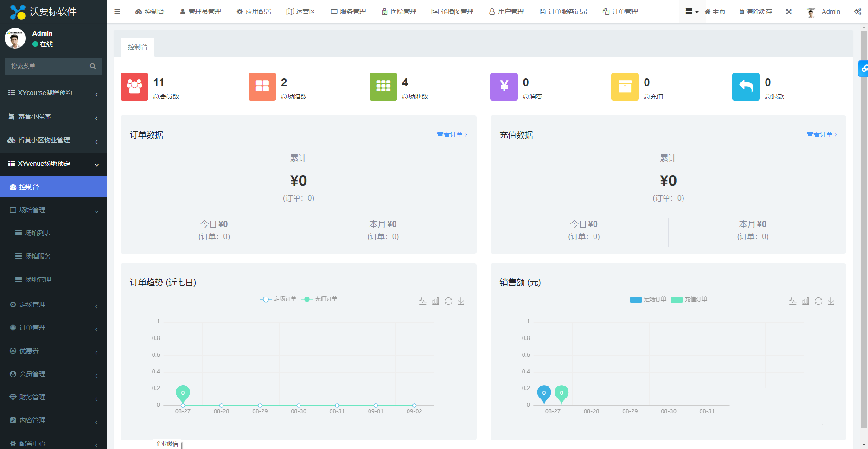Expand the XYcourse课程预约 sidebar menu

[x=53, y=93]
